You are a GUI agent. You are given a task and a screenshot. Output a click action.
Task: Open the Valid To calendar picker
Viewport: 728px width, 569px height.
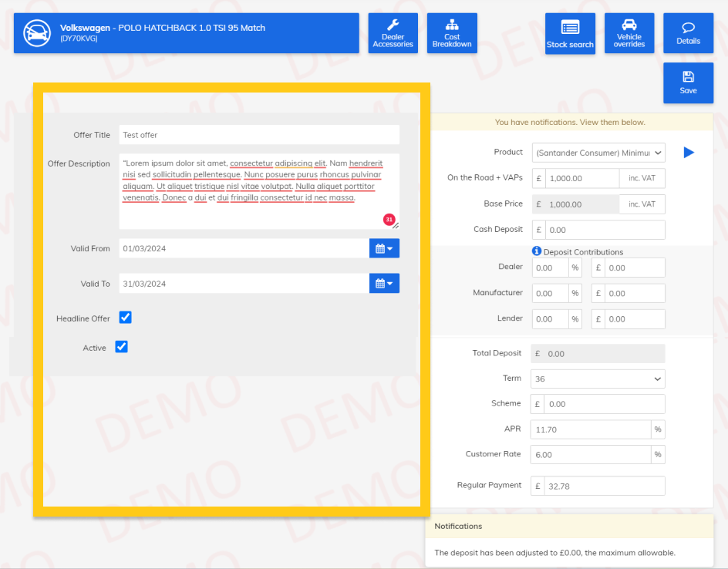(x=384, y=283)
